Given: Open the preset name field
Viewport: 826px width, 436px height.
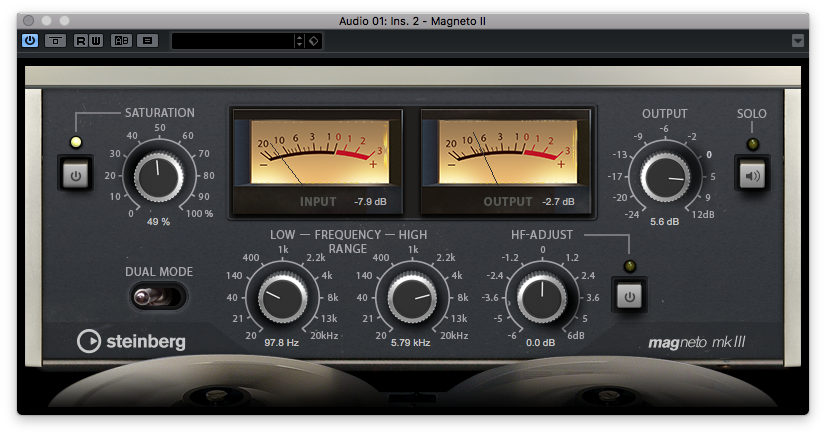Looking at the screenshot, I should [232, 41].
